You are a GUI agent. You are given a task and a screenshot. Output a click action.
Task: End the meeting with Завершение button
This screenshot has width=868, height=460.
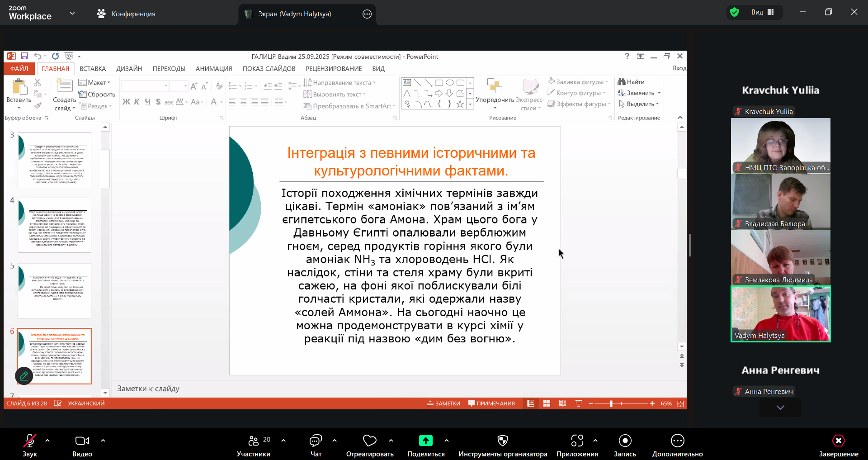839,446
